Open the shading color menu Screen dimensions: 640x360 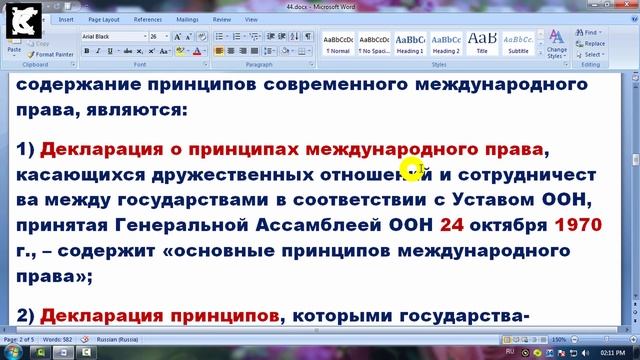pos(290,51)
